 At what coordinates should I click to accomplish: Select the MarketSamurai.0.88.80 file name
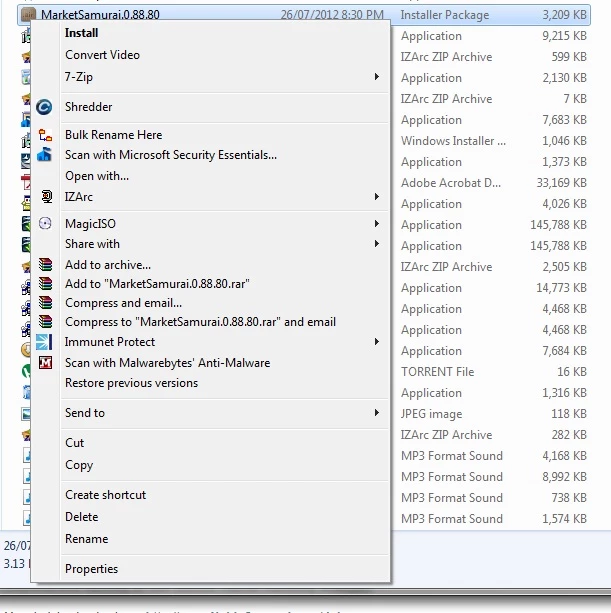pos(100,15)
